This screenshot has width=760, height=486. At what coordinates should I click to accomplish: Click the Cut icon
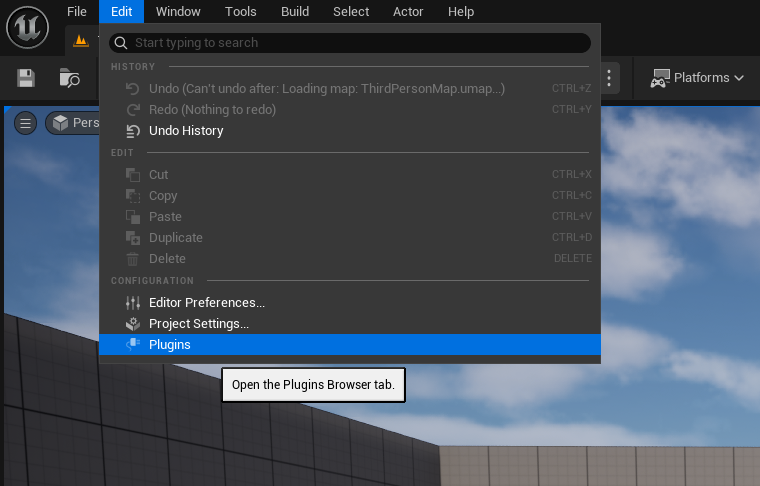point(133,174)
